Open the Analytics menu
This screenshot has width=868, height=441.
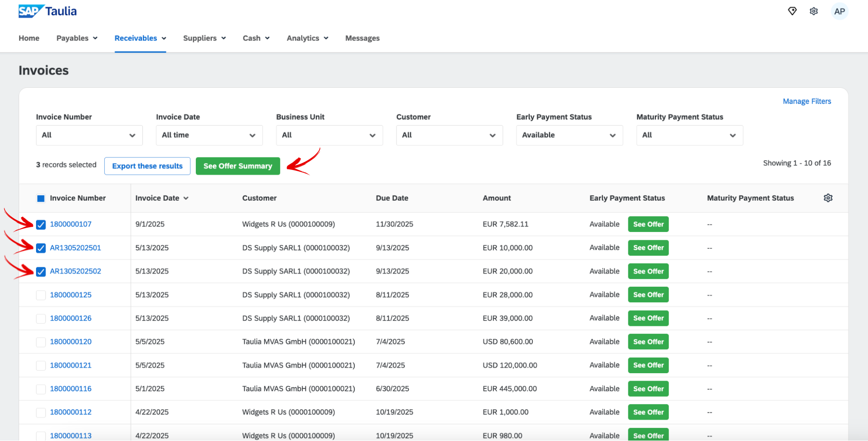307,38
